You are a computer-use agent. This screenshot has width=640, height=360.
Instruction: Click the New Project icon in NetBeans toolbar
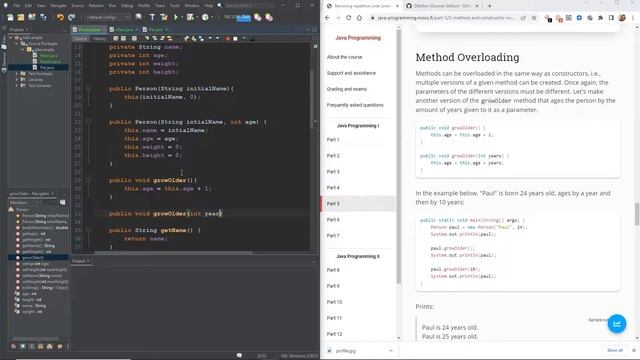coord(20,17)
